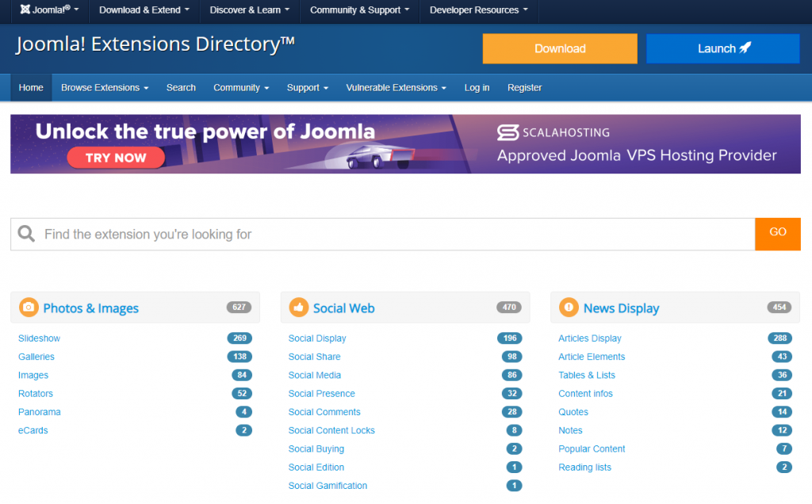Click the blue Launch button
This screenshot has height=504, width=812.
click(723, 48)
